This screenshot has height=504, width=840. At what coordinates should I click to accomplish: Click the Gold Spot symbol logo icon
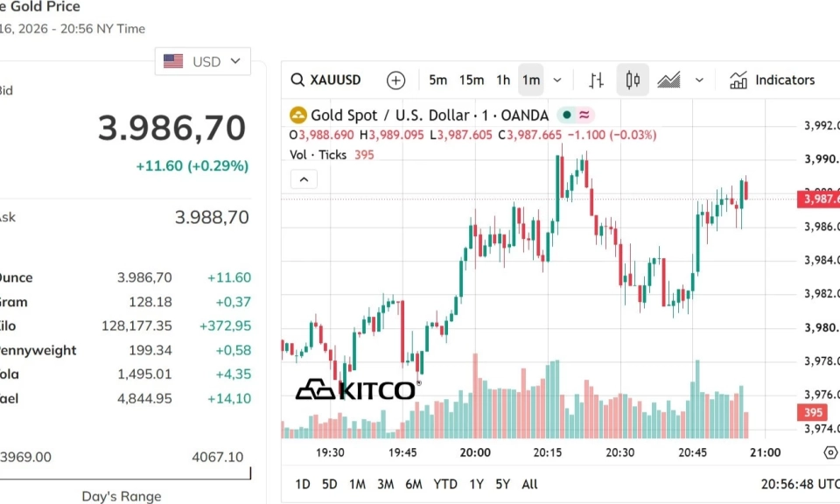(297, 115)
